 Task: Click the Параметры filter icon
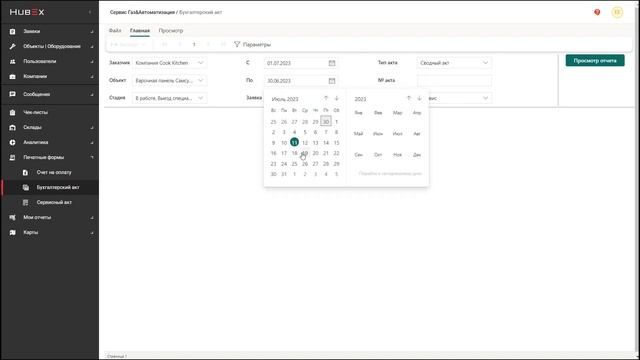click(x=237, y=44)
